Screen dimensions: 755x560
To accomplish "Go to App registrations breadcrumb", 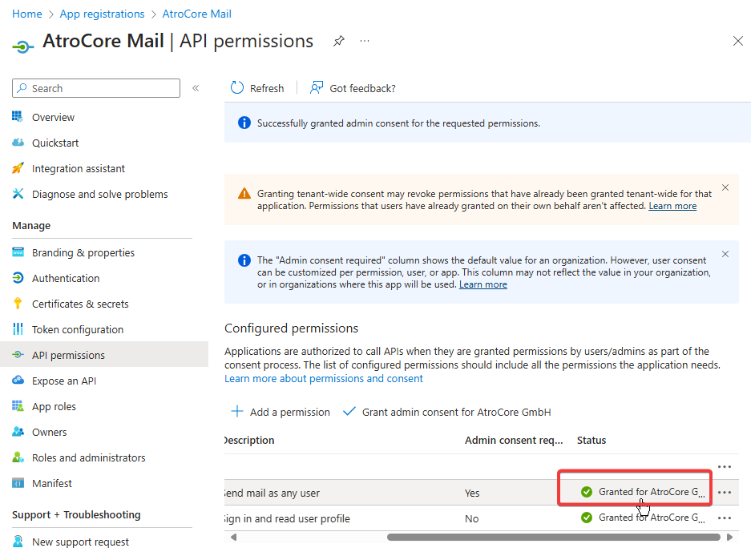I will pos(102,14).
